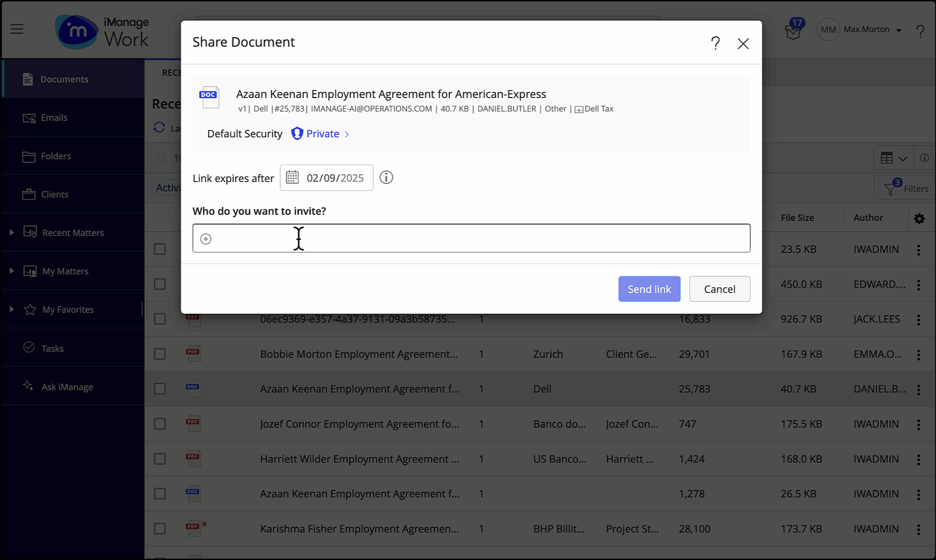Check the Bobbie Morton Employment Agreement checkbox
The width and height of the screenshot is (936, 560).
(159, 354)
